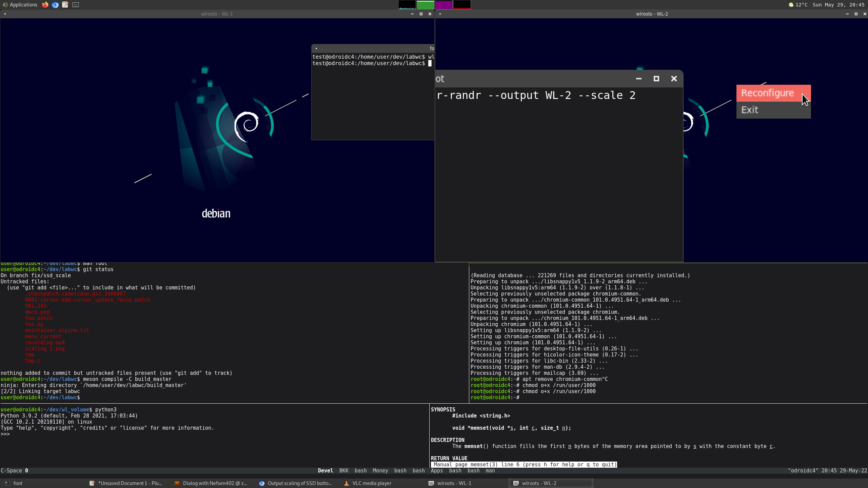Screen dimensions: 868x488
Task: Launch Firefox from the top panel
Action: 45,5
